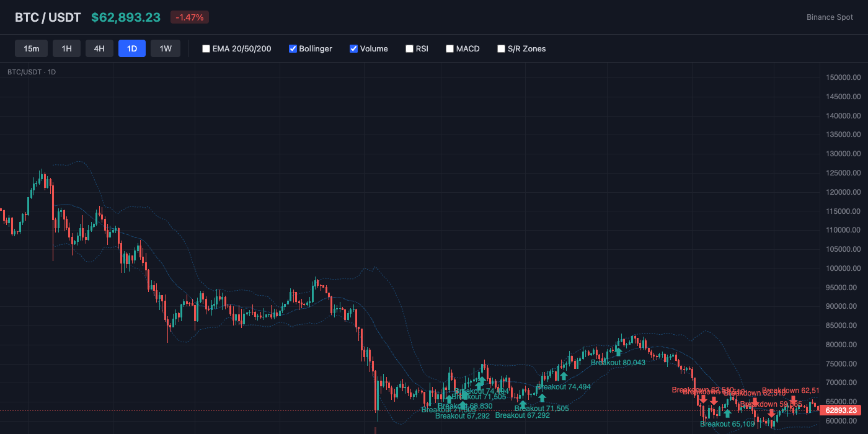Click the 130000.00 axis label

pyautogui.click(x=844, y=154)
